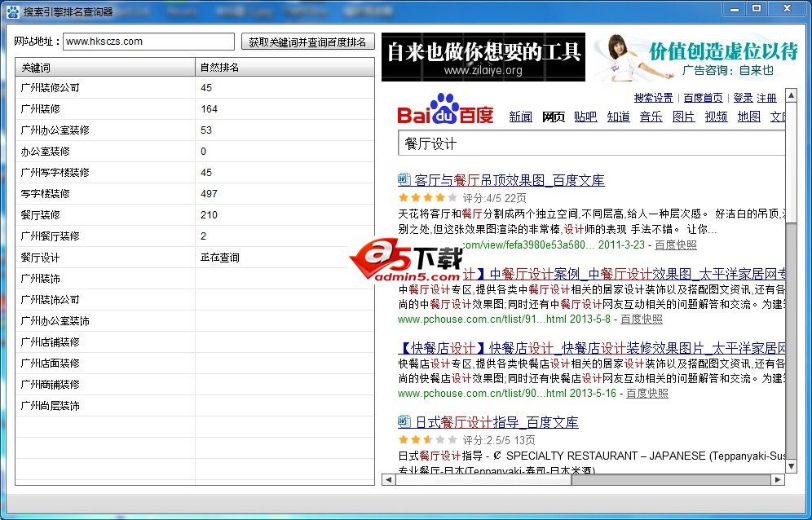Viewport: 812px width, 520px height.
Task: Click the 搜索设置 link
Action: tap(654, 97)
